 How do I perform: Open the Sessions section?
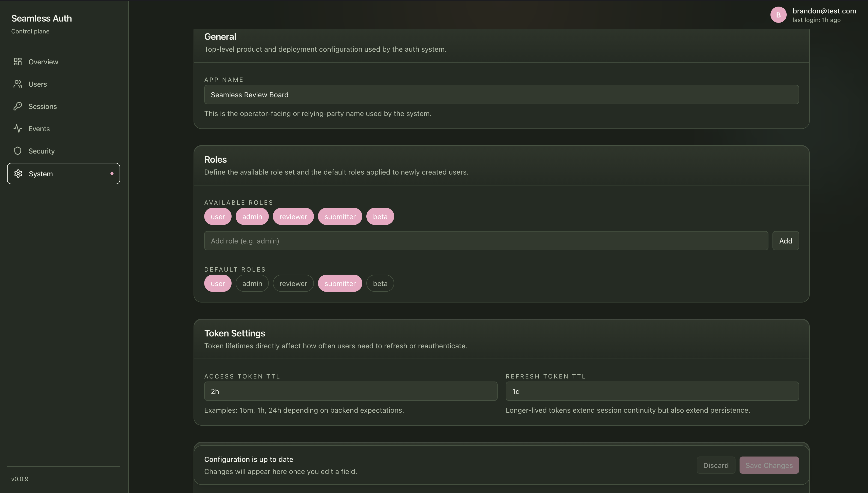(43, 107)
